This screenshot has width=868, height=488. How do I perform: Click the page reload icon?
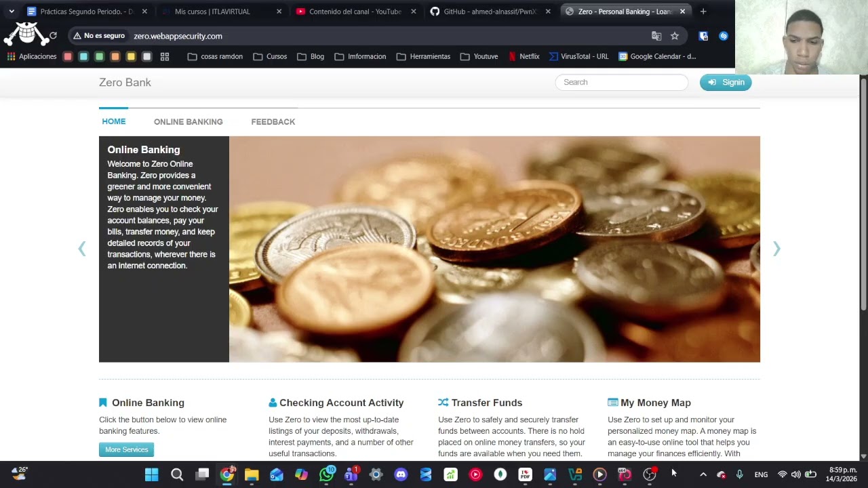(53, 36)
